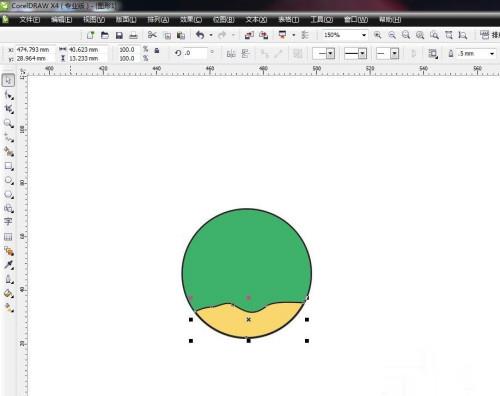Cut selection with the scissors icon

pyautogui.click(x=152, y=35)
